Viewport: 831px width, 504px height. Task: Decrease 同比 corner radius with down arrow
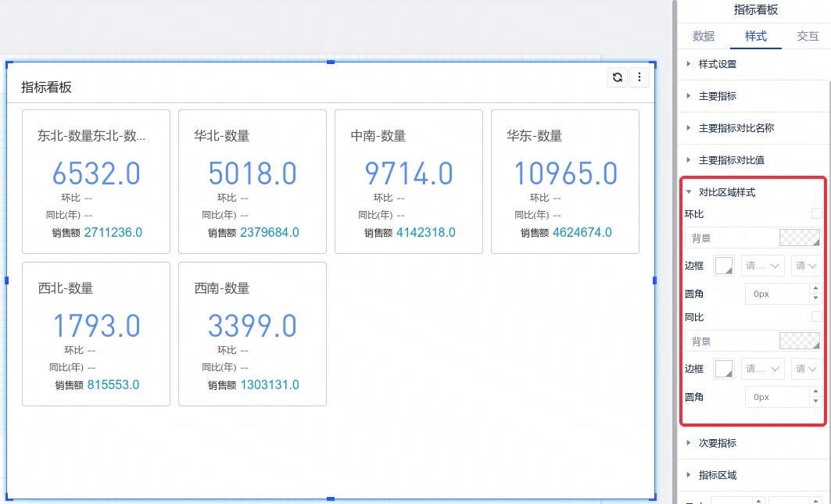pos(815,402)
